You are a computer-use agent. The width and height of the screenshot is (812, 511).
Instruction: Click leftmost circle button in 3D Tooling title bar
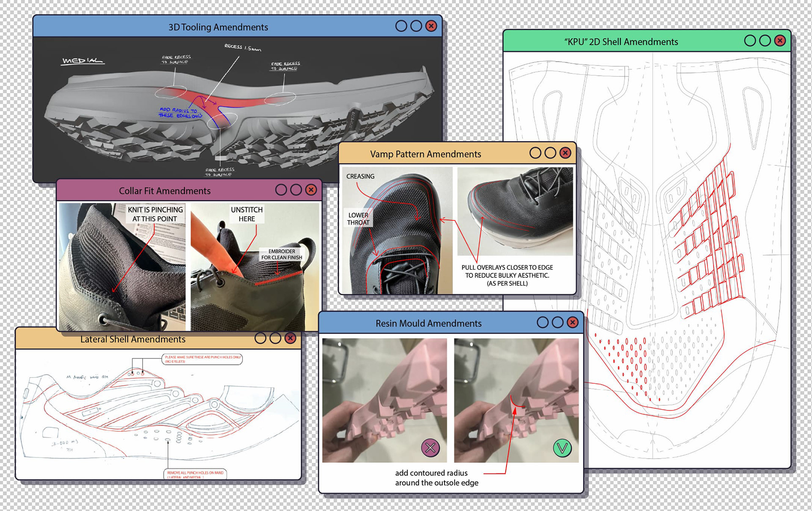click(x=401, y=26)
